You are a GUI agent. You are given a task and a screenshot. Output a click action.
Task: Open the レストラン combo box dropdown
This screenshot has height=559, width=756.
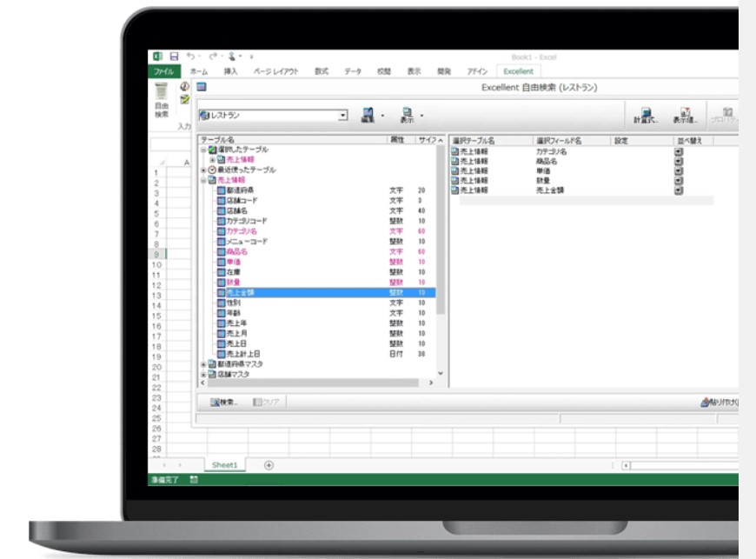(342, 116)
